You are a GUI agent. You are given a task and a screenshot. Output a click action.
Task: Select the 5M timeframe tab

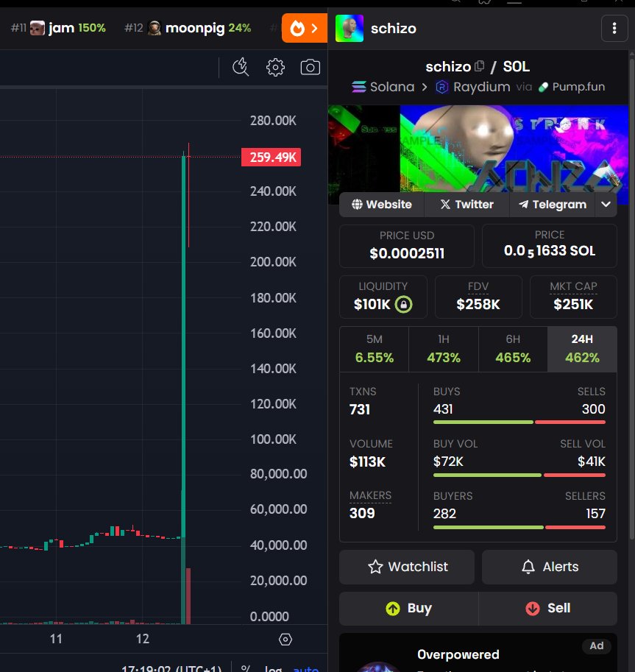(374, 349)
